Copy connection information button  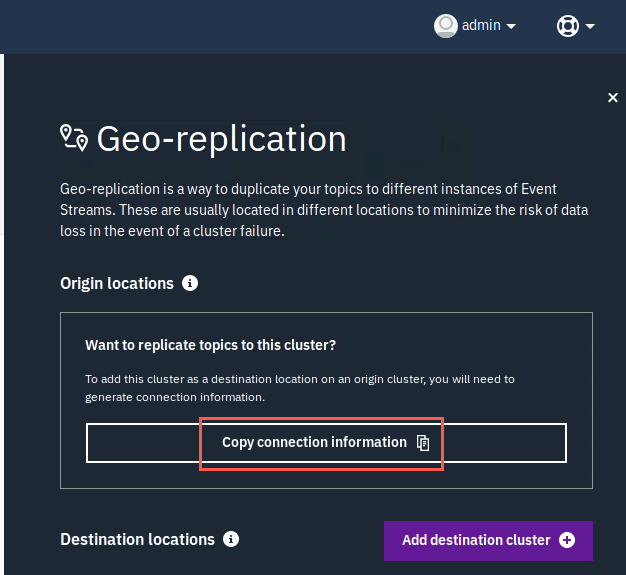pos(326,443)
